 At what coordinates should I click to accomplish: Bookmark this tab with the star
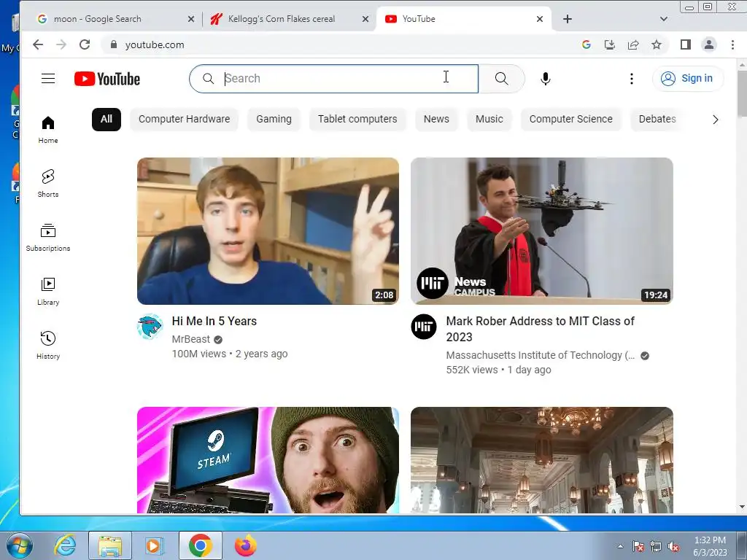pyautogui.click(x=657, y=44)
